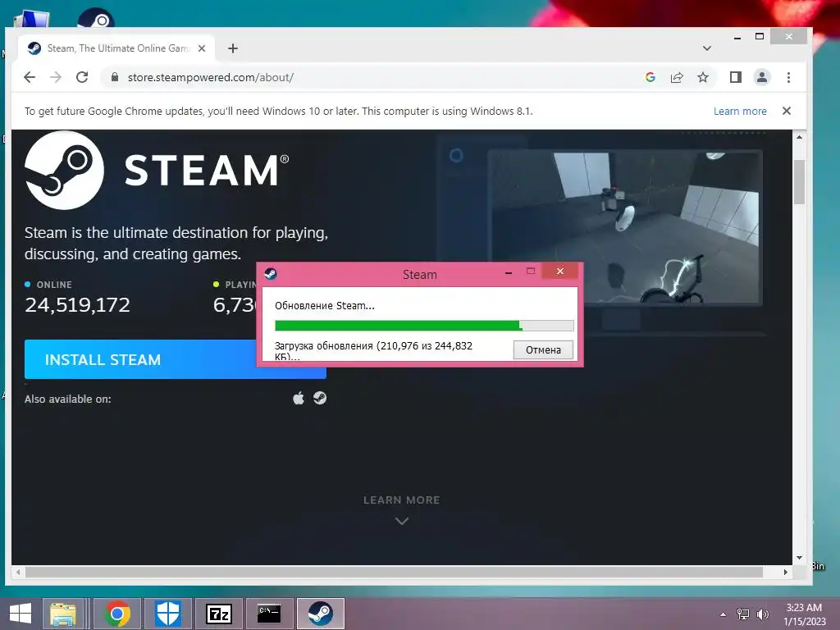Open 7-Zip from the taskbar
Screen dimensions: 840x630
point(218,614)
